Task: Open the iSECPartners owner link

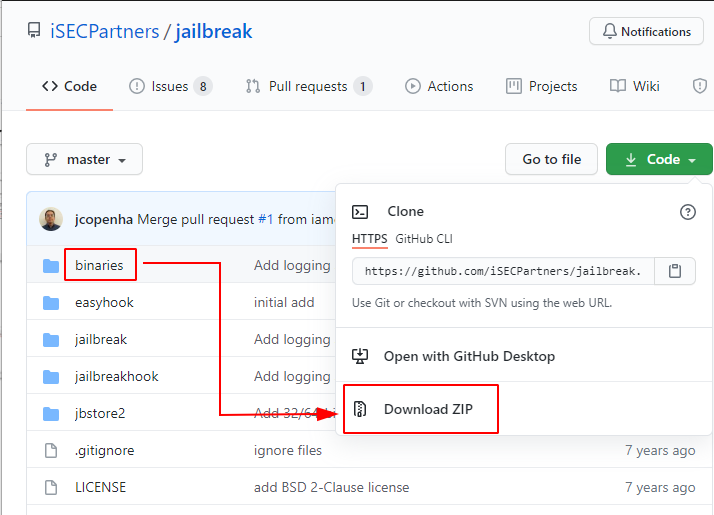Action: (105, 31)
